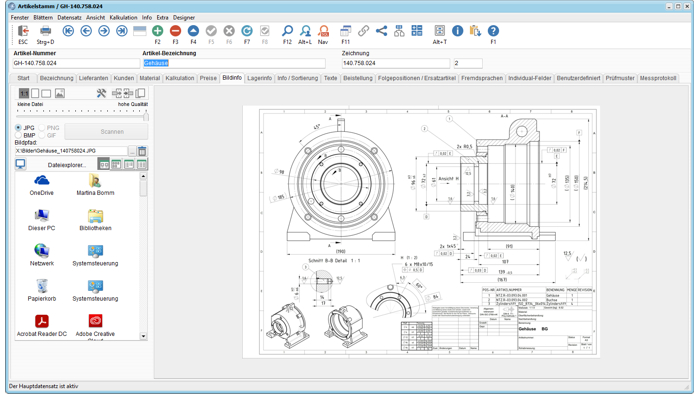This screenshot has width=700, height=394.
Task: Click the file explorer scrollbar up arrow
Action: [143, 176]
